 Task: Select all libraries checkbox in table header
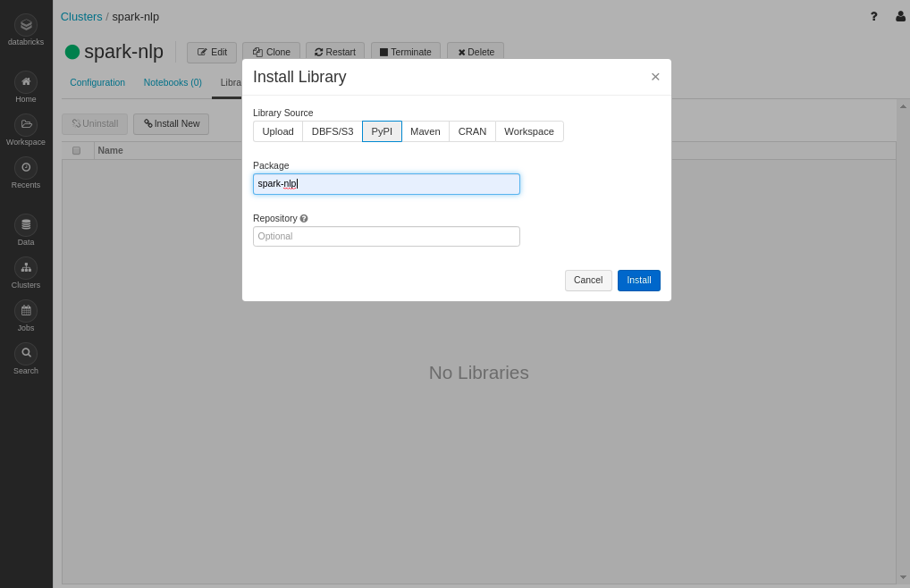click(x=76, y=151)
